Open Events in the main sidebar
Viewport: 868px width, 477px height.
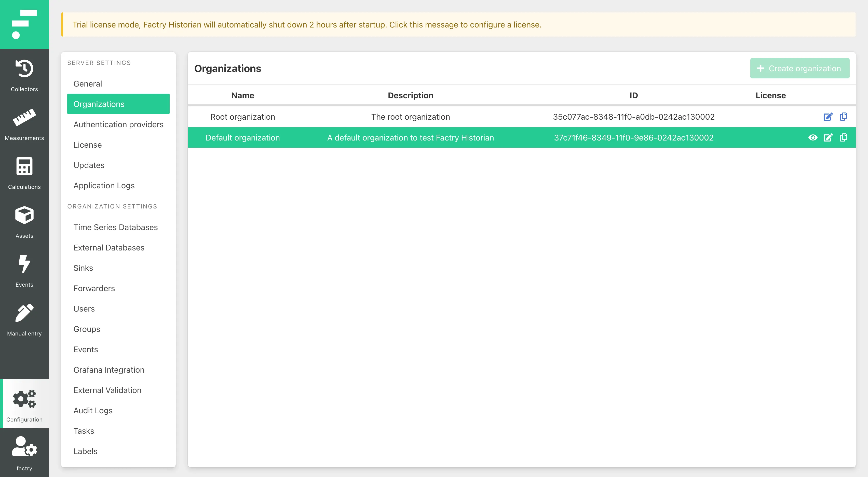pos(24,271)
